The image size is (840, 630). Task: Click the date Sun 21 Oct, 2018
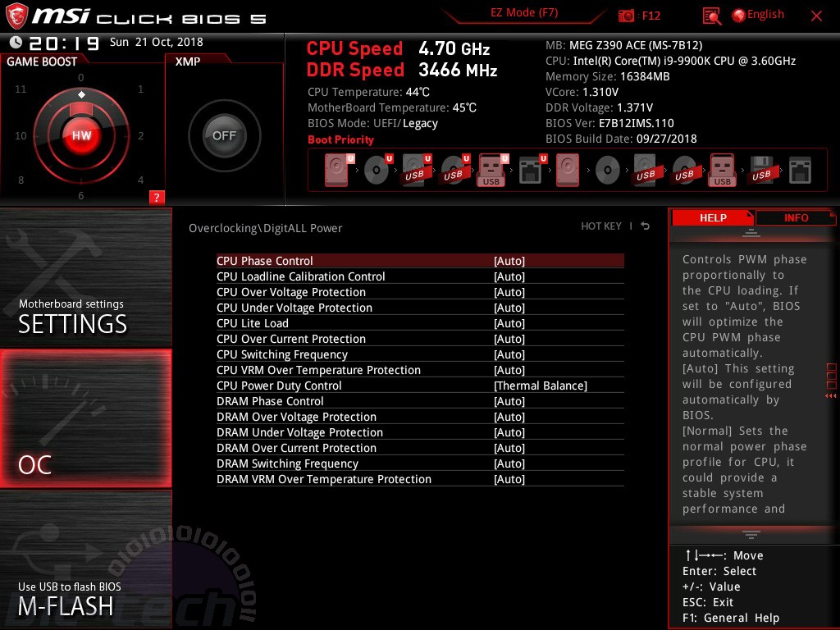coord(157,42)
